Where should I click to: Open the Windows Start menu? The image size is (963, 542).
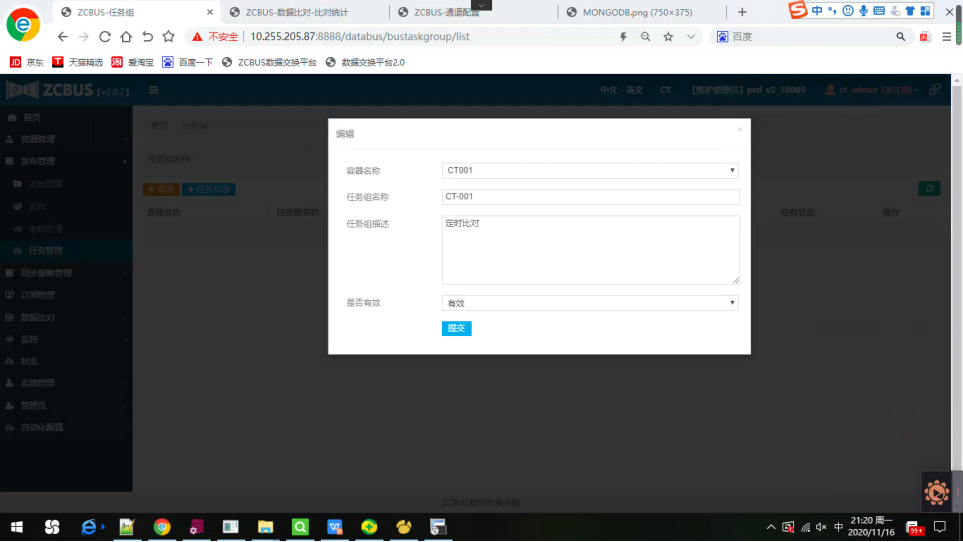tap(17, 526)
